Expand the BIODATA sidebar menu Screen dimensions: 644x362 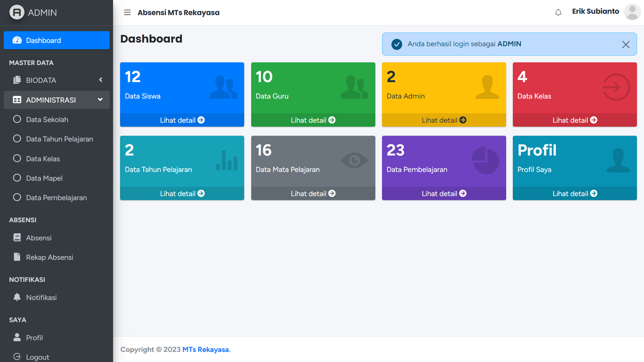tap(56, 80)
